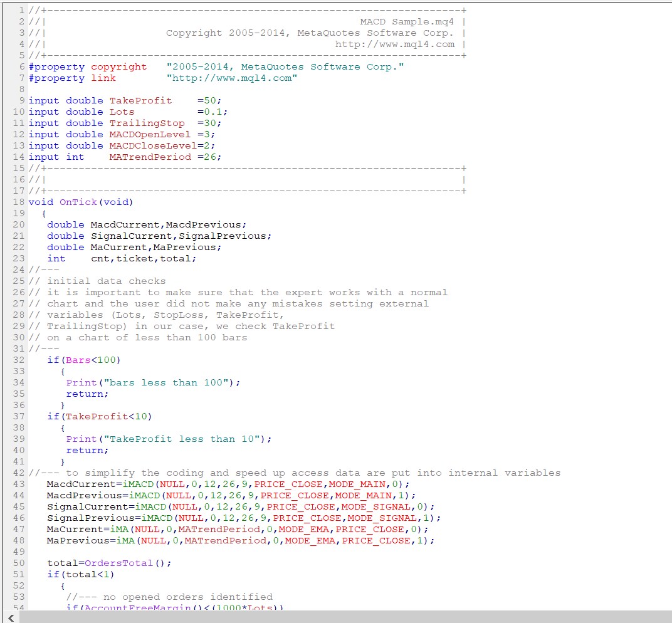Click "if(TakeProfit<10)" on line 37

point(100,416)
